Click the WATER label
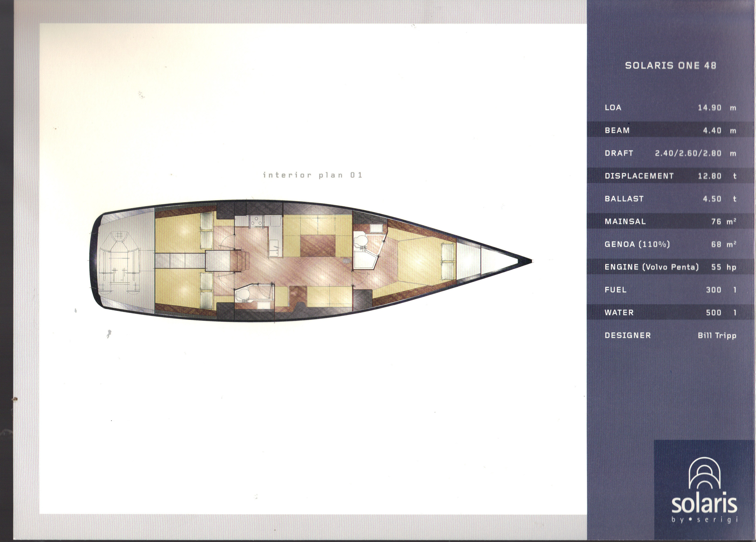 619,312
